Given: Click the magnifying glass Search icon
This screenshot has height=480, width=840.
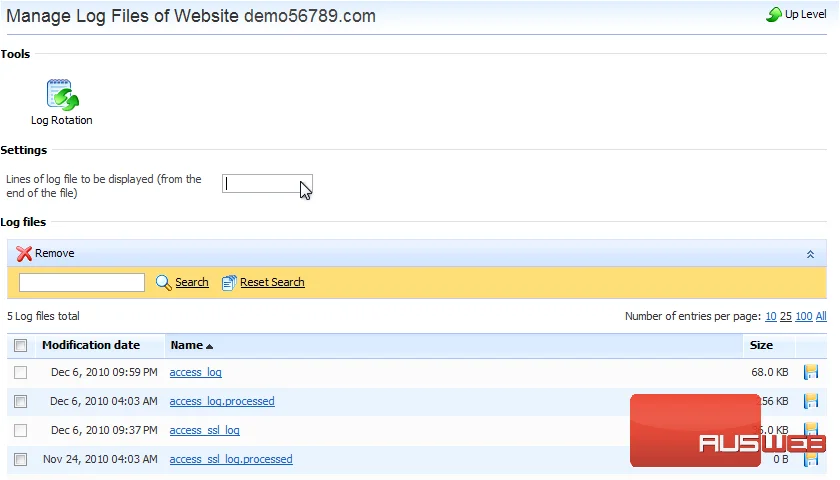Looking at the screenshot, I should coord(163,282).
